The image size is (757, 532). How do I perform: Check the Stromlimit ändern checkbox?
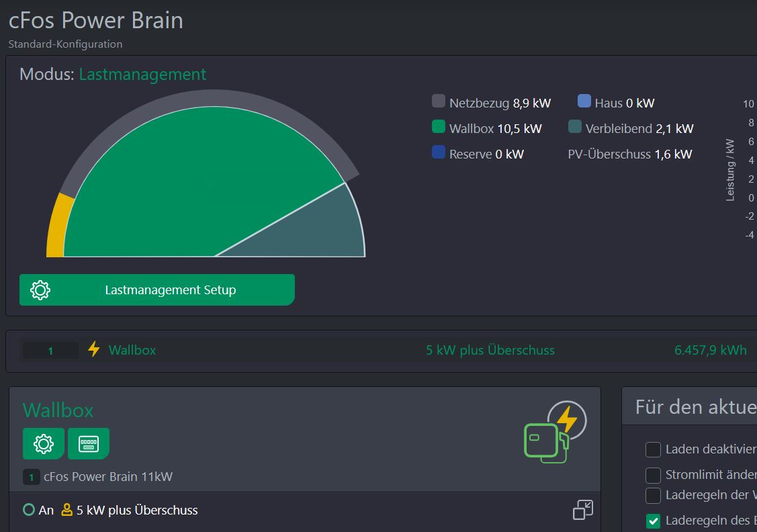(653, 475)
